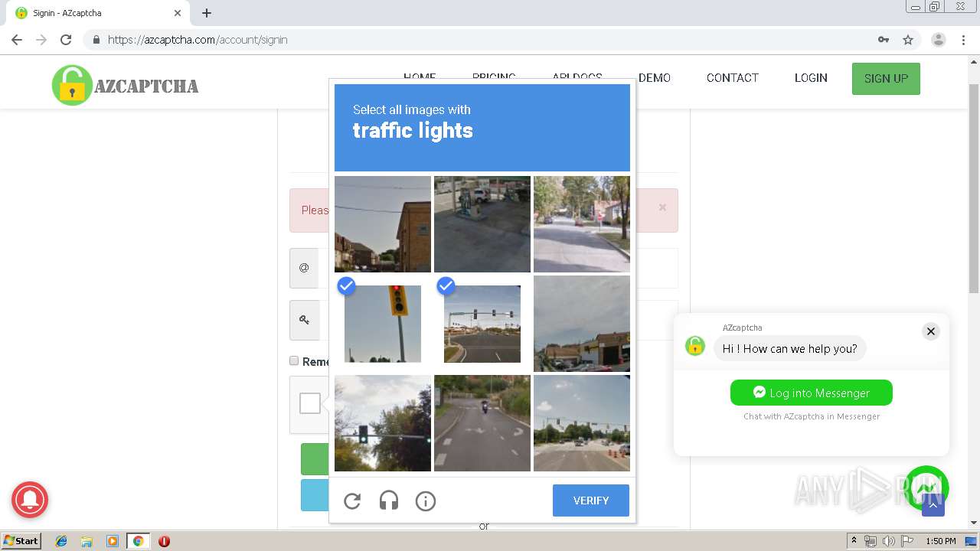980x551 pixels.
Task: Show hidden system tray icons
Action: 854,541
